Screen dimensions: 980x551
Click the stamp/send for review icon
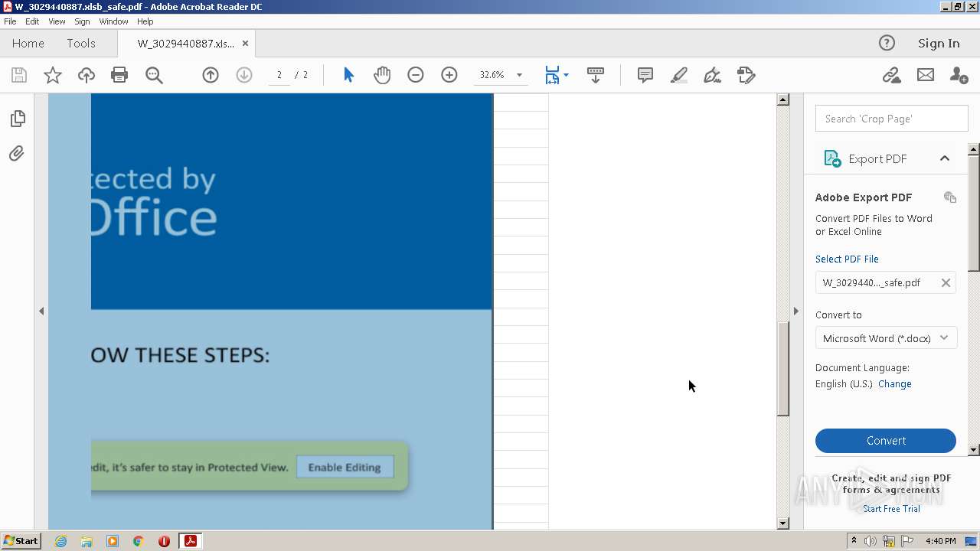pyautogui.click(x=746, y=75)
